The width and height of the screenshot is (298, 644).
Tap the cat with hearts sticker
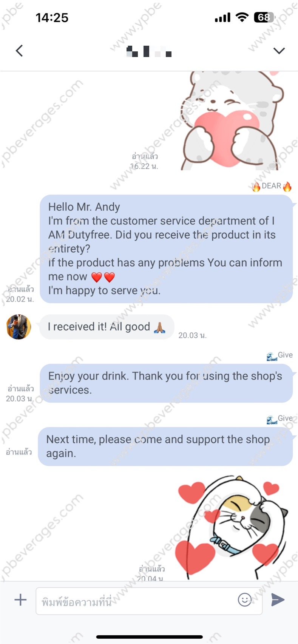pos(232,527)
